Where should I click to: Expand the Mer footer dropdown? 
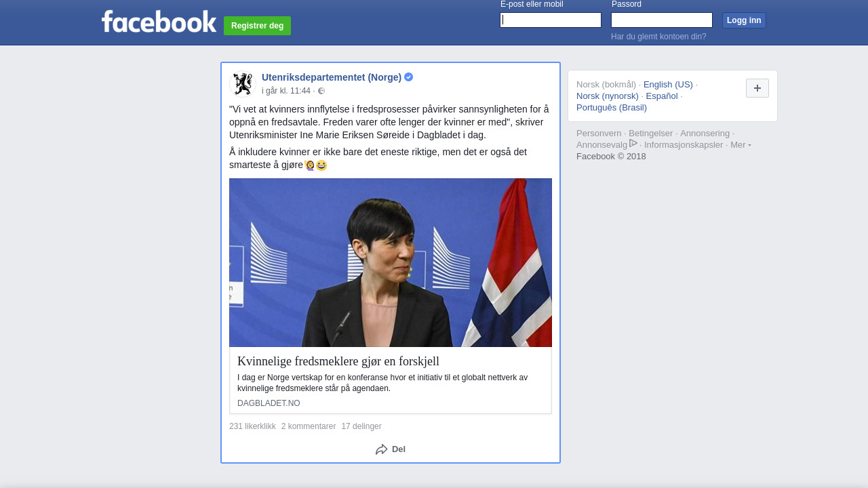(741, 145)
